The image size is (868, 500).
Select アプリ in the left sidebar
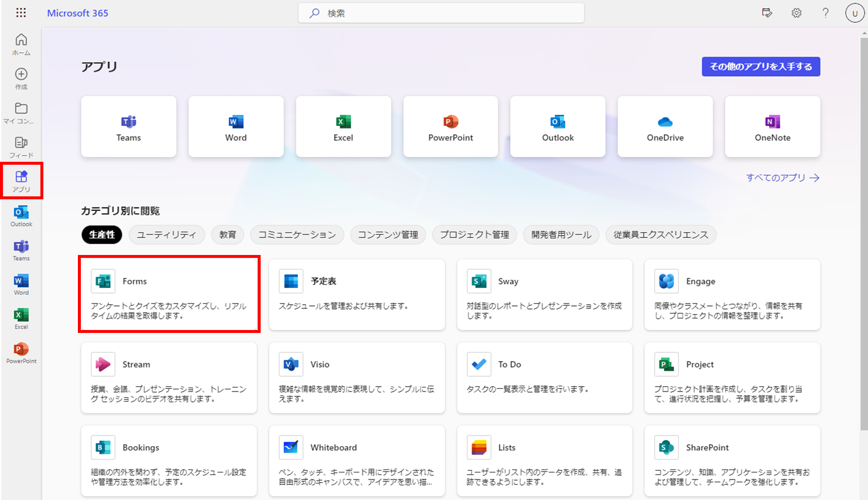tap(21, 181)
